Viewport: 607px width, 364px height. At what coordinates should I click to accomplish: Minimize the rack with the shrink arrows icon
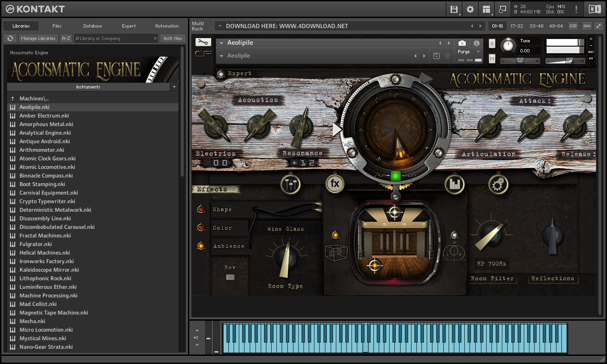click(599, 26)
